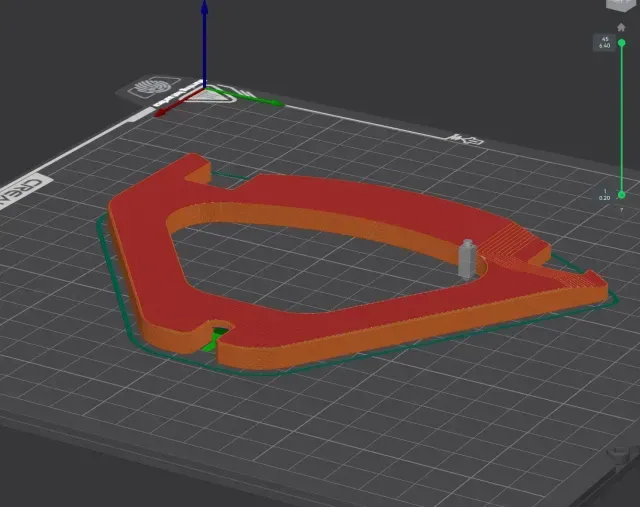Viewport: 640px width, 507px height.
Task: Click the home view reset icon
Action: pyautogui.click(x=621, y=27)
